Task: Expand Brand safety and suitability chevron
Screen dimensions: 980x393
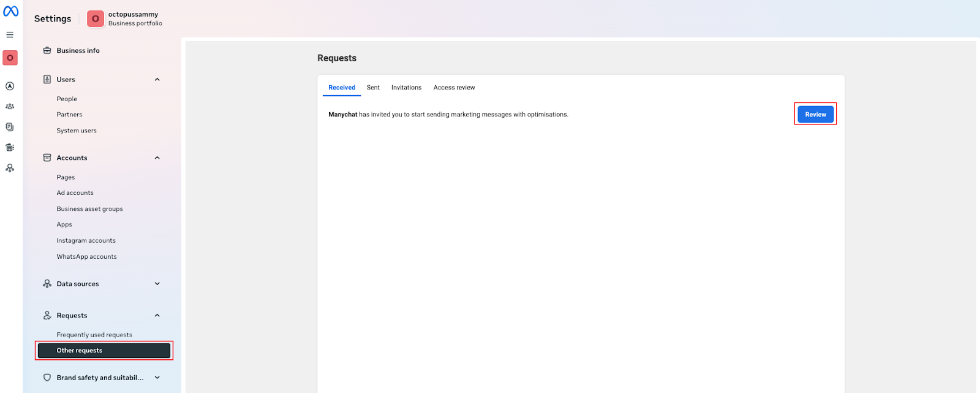Action: [x=157, y=378]
